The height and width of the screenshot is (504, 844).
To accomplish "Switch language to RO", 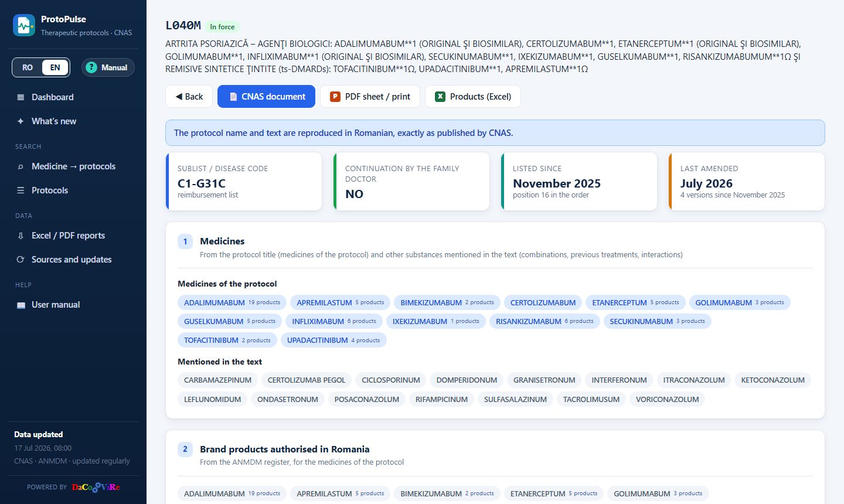I will (x=28, y=67).
